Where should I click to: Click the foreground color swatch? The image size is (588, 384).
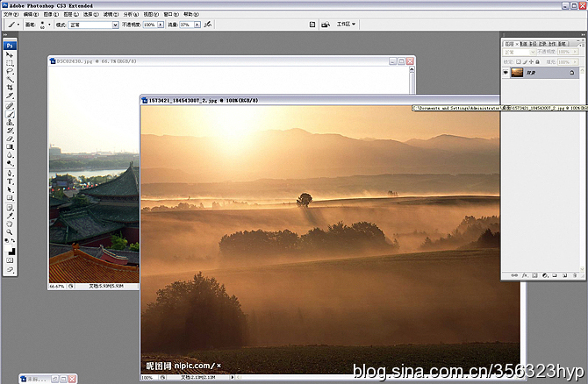(9, 247)
